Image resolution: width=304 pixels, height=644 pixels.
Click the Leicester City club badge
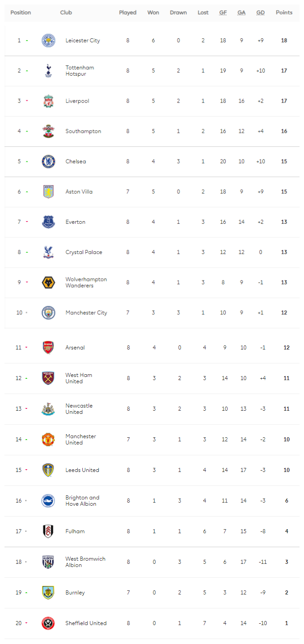coord(49,41)
